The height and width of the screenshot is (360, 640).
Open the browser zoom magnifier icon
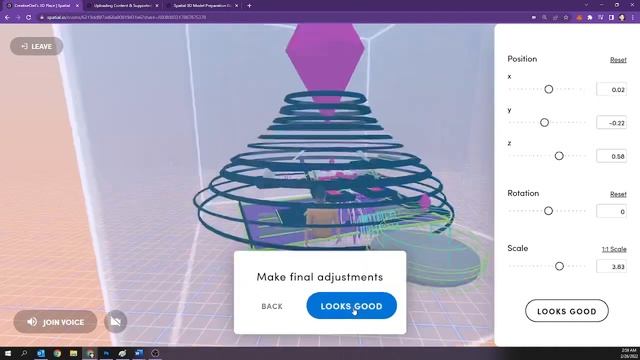pyautogui.click(x=544, y=18)
